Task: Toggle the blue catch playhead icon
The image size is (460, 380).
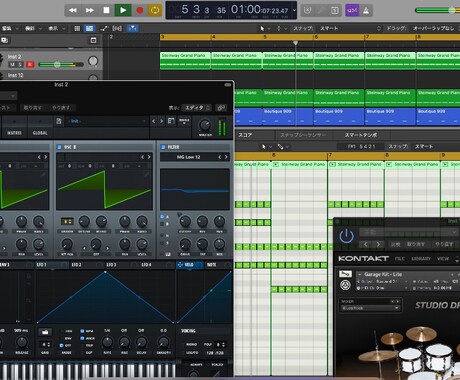Action: click(x=132, y=29)
